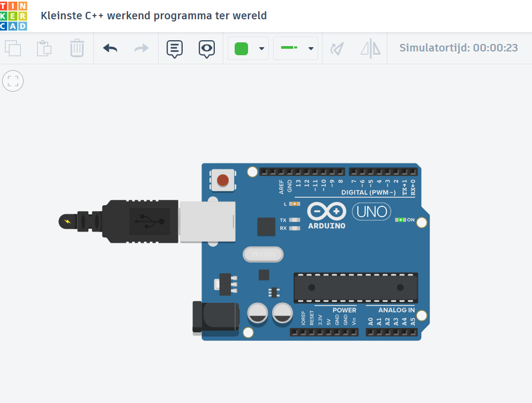The width and height of the screenshot is (532, 403).
Task: Click the Copy icon in toolbar
Action: coord(13,48)
